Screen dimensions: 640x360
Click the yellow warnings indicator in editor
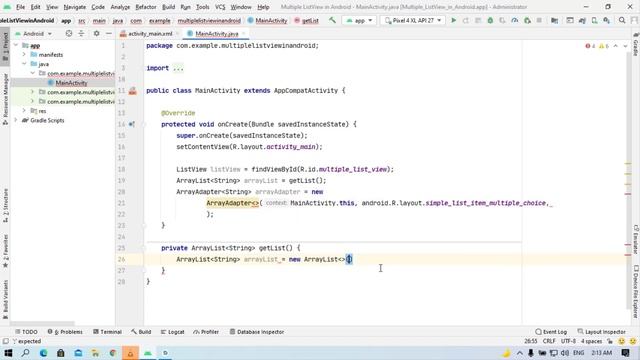click(x=604, y=46)
